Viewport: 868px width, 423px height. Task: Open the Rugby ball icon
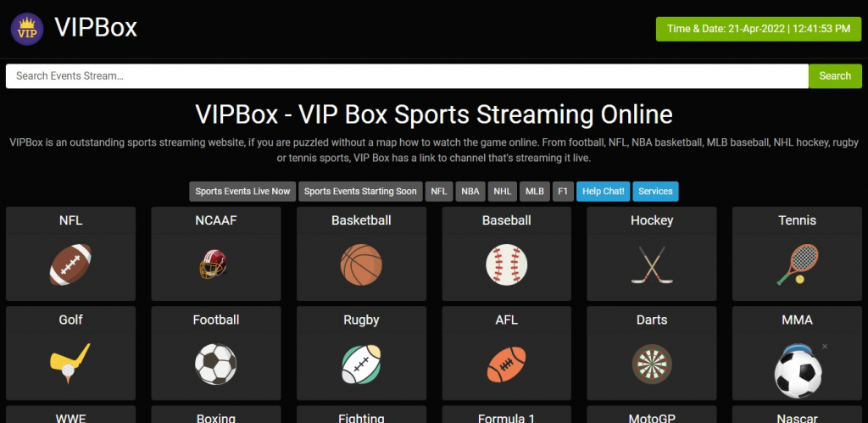(x=361, y=364)
